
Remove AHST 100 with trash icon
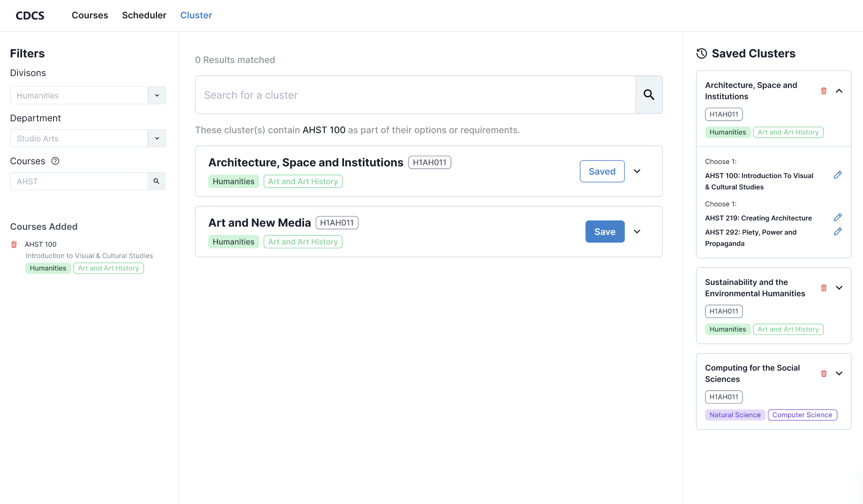pos(14,244)
